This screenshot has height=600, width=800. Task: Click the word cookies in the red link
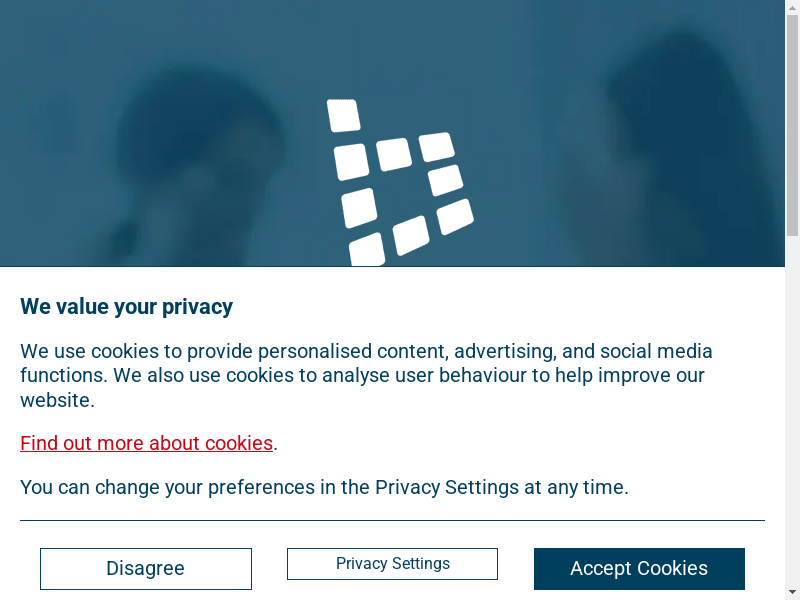pos(239,443)
